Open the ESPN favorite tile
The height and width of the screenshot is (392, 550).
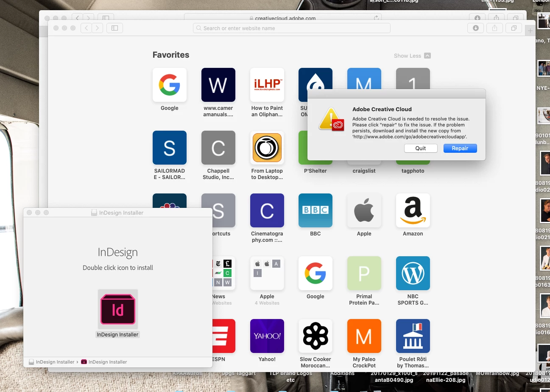click(224, 336)
